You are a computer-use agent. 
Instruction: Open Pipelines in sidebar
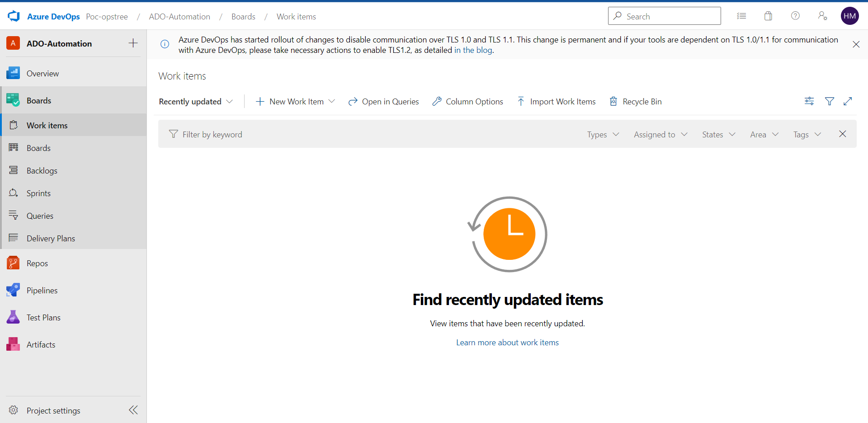(x=73, y=290)
